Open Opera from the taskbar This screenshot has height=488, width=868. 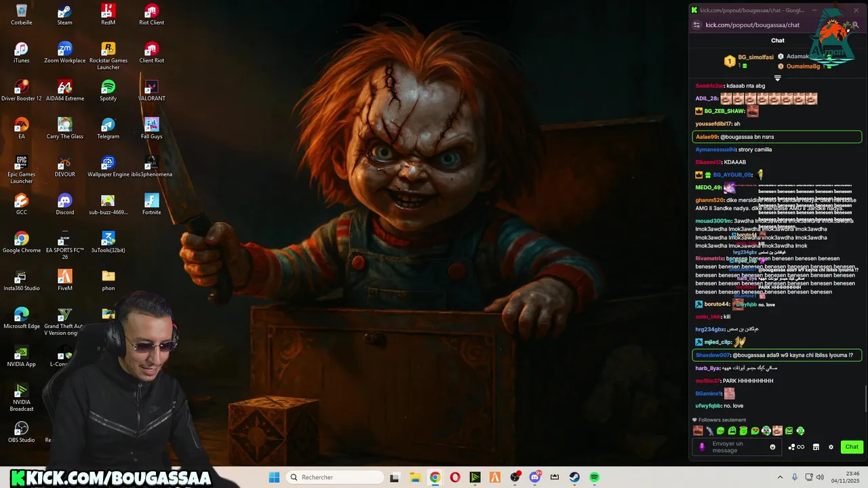tap(454, 477)
